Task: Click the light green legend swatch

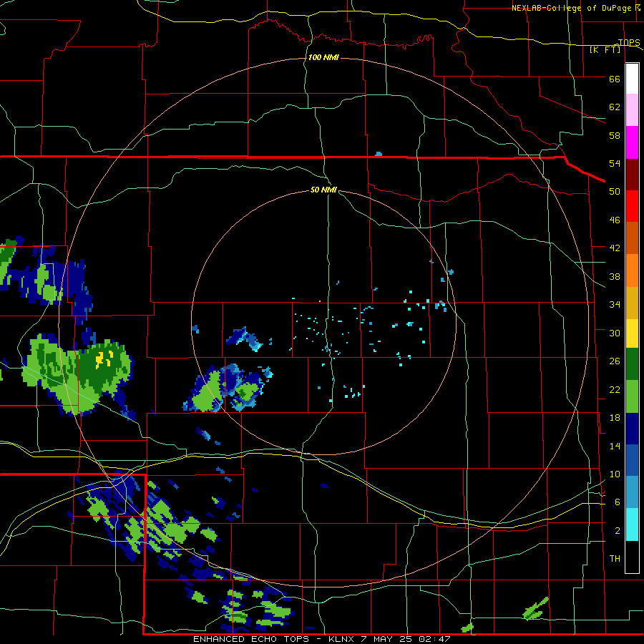Action: click(632, 396)
